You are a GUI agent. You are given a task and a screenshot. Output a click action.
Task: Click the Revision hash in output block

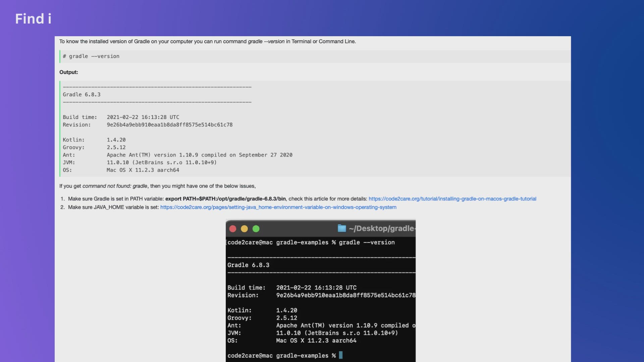tap(169, 125)
